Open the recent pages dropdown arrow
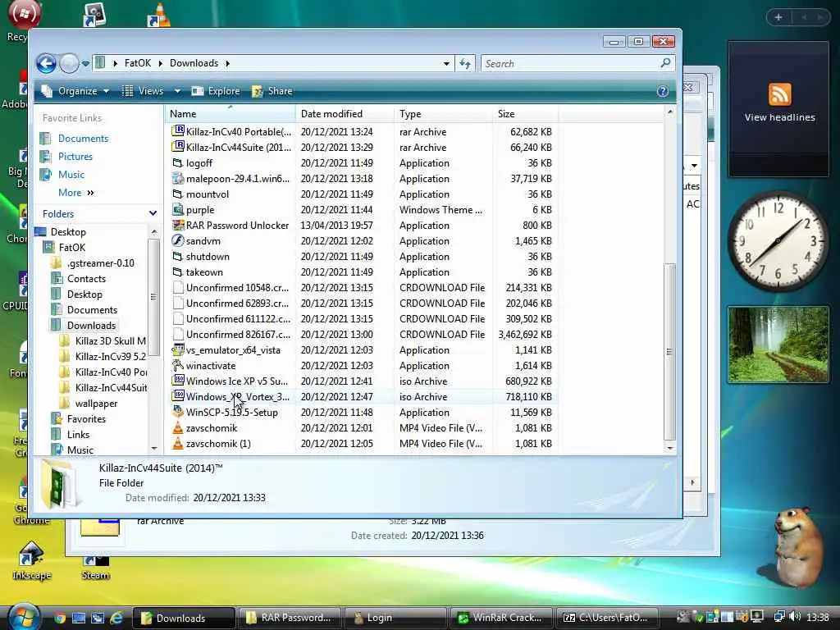Screen dimensions: 840x630 pos(85,64)
